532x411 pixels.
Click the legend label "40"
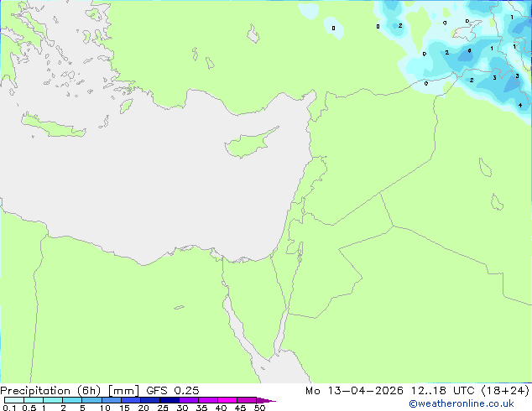[x=221, y=408]
